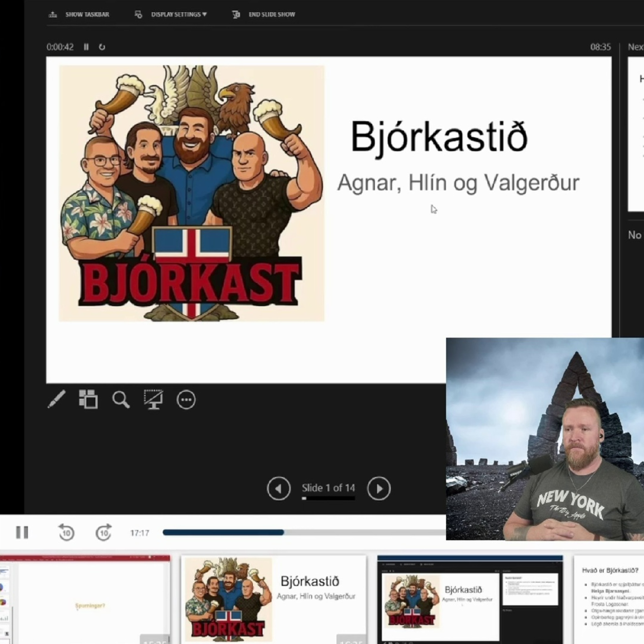Click the webcam video overlay

[545, 439]
